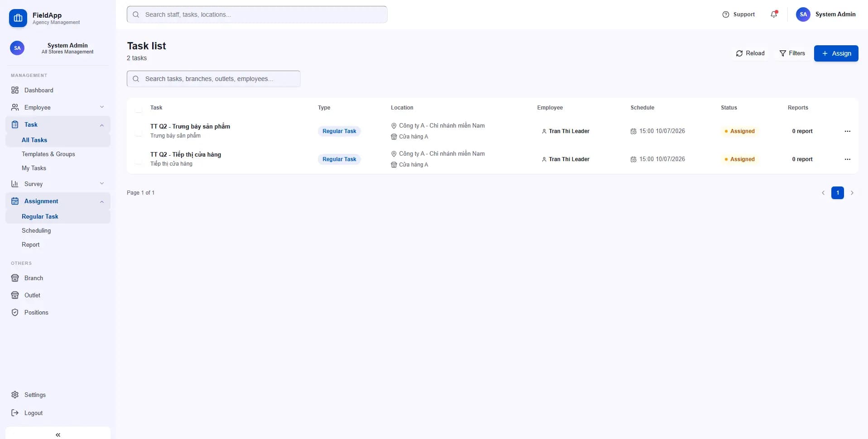868x439 pixels.
Task: Click the FieldApp briefcase logo icon
Action: [18, 18]
